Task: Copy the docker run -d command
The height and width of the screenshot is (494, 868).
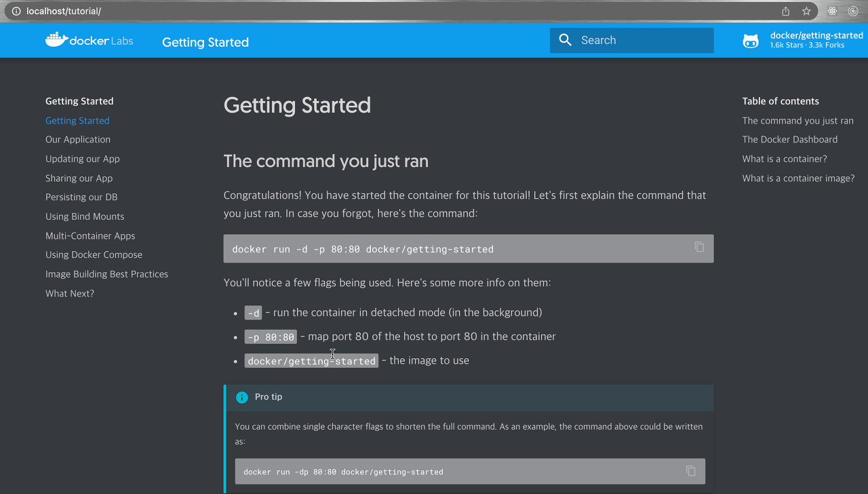Action: click(699, 247)
